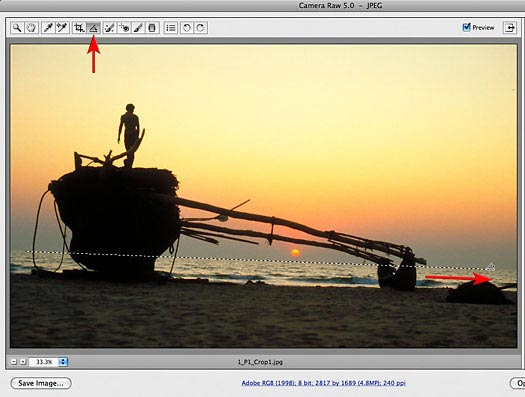The width and height of the screenshot is (525, 397).
Task: Select the Zoom tool
Action: tap(17, 28)
